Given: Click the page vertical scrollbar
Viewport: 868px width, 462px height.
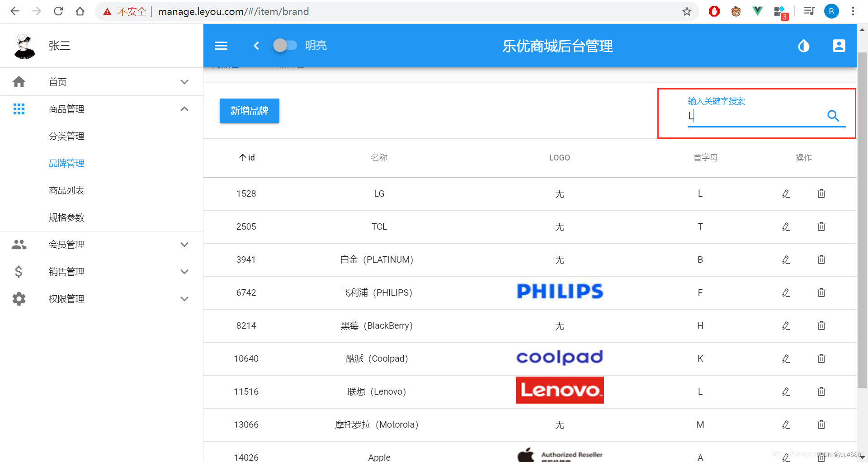Looking at the screenshot, I should (x=862, y=220).
